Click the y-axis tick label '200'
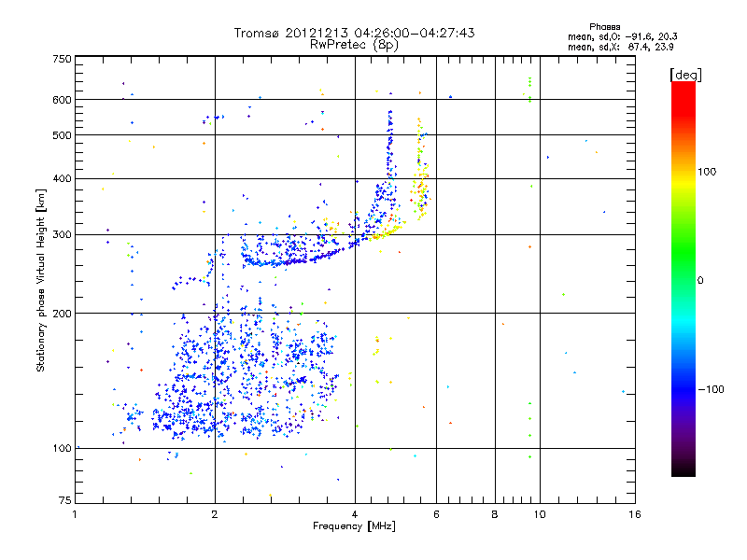The width and height of the screenshot is (747, 560). pos(62,314)
